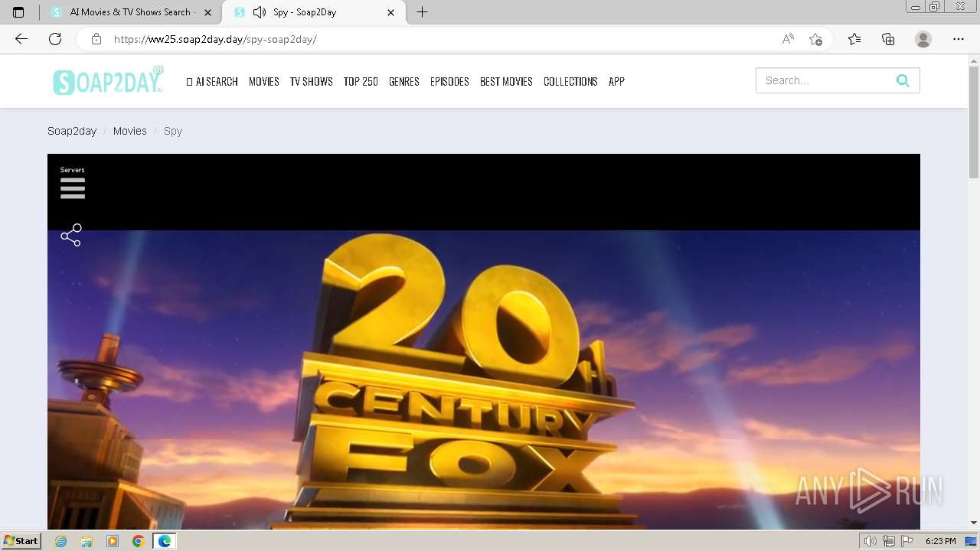Viewport: 980px width, 551px height.
Task: Open the TOP 250 page
Action: pos(361,81)
